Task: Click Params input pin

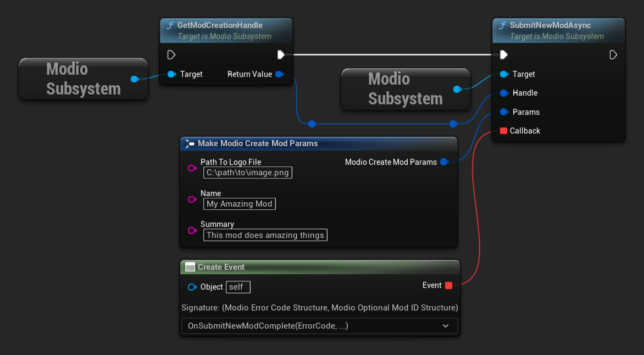Action: click(x=504, y=112)
